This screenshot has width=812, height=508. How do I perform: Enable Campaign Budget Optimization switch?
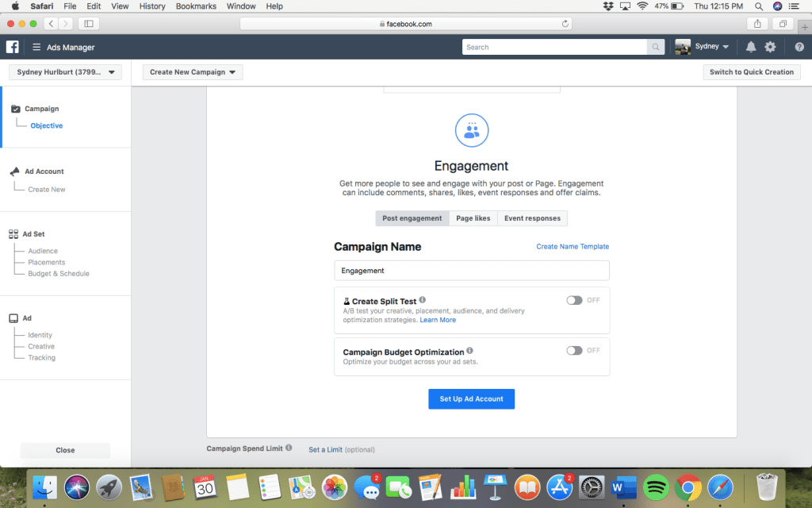tap(574, 351)
